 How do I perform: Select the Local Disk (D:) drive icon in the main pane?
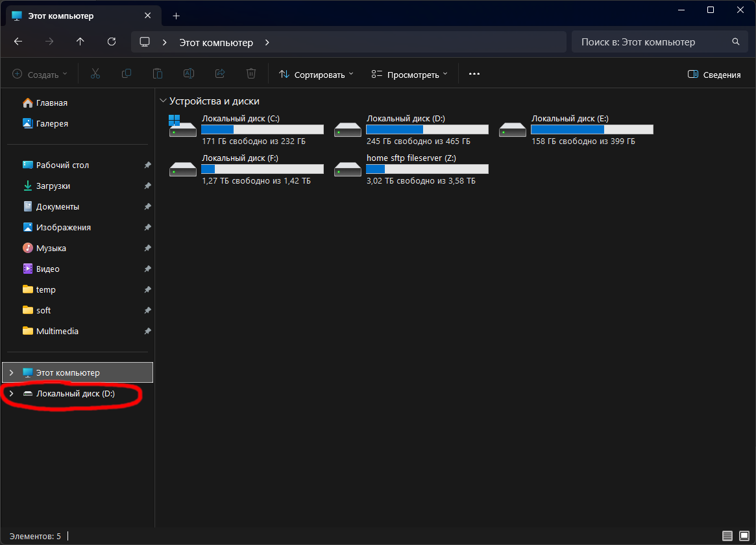348,129
